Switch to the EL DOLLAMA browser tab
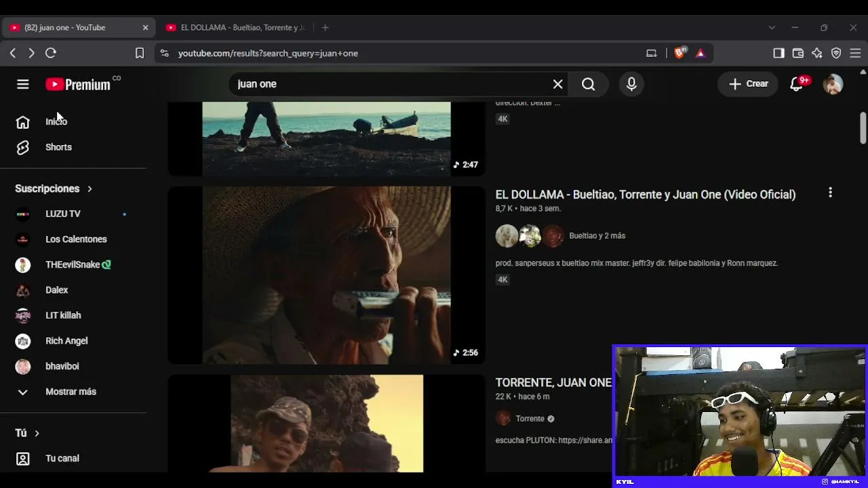The height and width of the screenshot is (488, 868). [235, 28]
